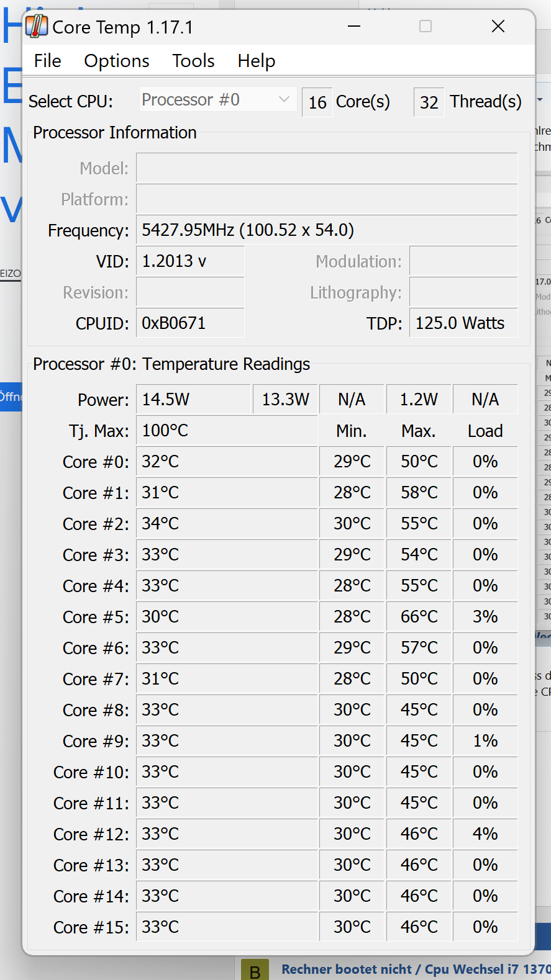Select Core #3 max temperature 54°C
551x980 pixels.
419,555
